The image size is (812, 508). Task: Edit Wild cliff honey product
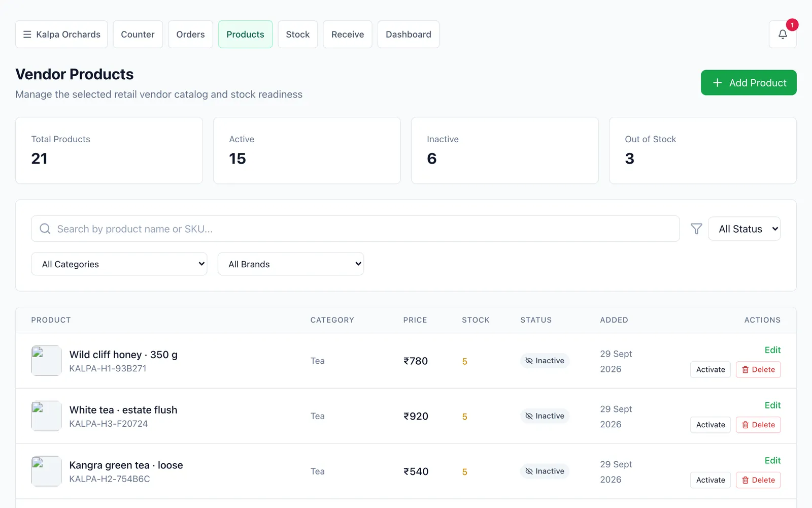(x=772, y=350)
